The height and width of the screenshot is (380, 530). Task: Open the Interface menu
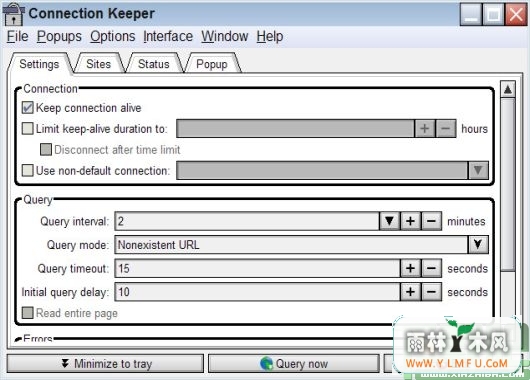tap(168, 36)
